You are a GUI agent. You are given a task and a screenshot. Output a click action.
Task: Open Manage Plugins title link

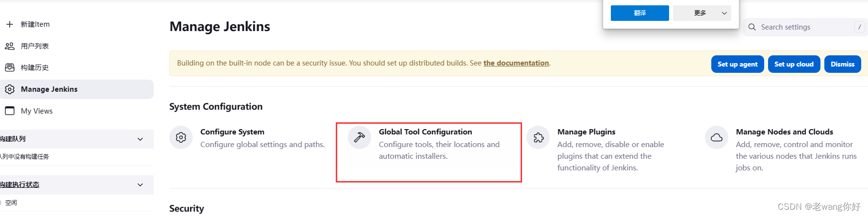(x=586, y=132)
